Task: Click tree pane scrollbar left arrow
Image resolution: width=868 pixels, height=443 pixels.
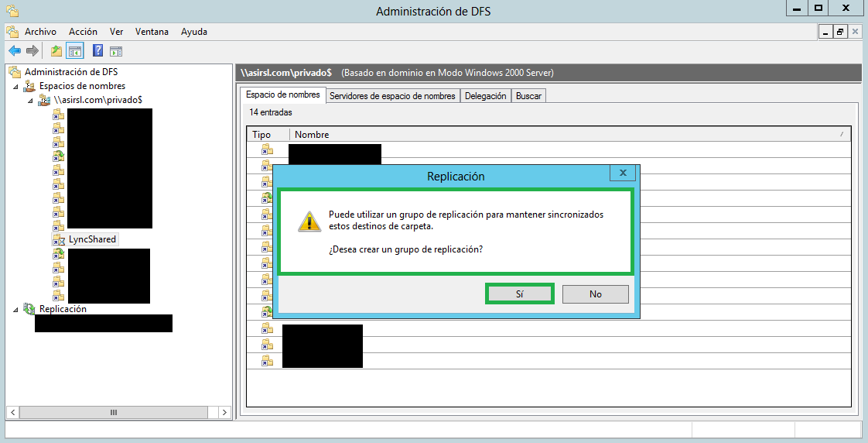Action: click(12, 413)
